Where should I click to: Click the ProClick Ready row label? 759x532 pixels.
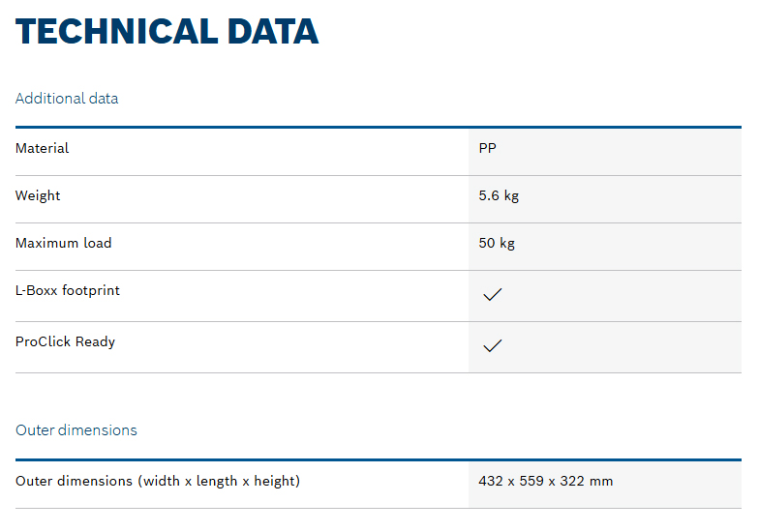tap(65, 341)
